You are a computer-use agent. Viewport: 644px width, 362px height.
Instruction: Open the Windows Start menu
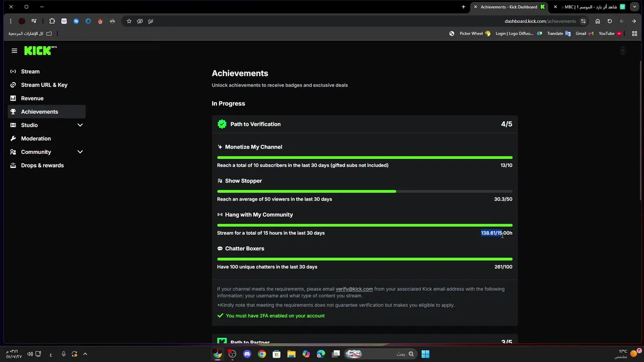click(425, 354)
